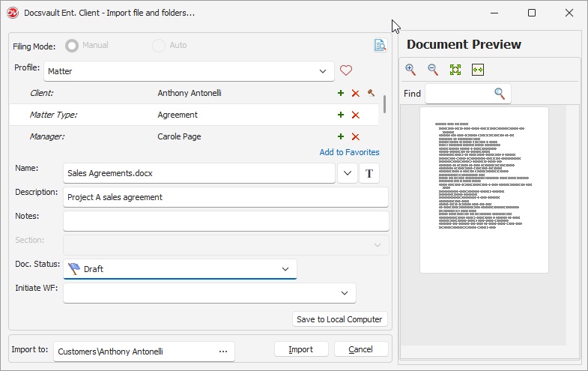Open the Profile dropdown showing Matter
This screenshot has width=588, height=371.
click(189, 71)
